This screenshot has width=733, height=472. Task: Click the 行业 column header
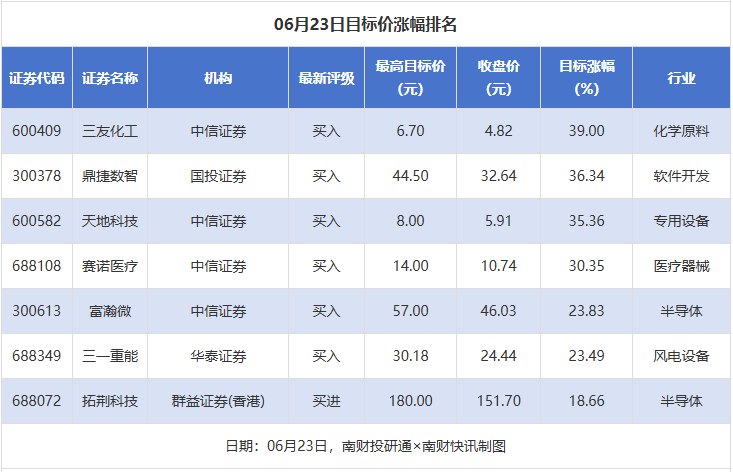pos(682,78)
